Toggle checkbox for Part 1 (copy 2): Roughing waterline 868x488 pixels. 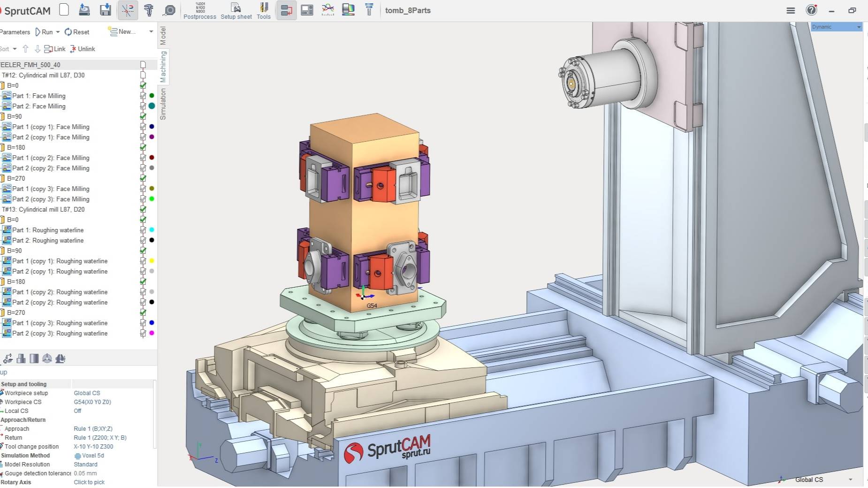pyautogui.click(x=143, y=292)
